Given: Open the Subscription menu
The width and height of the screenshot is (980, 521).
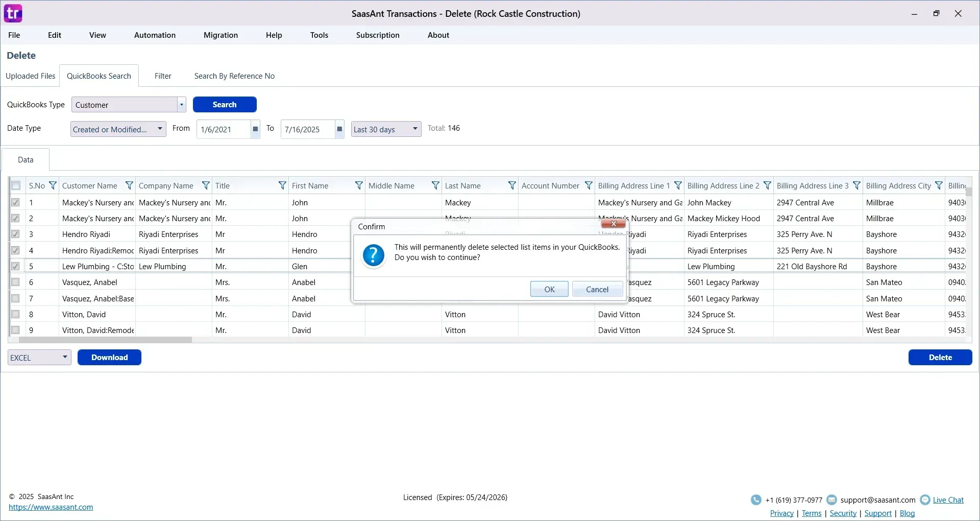Looking at the screenshot, I should coord(378,35).
